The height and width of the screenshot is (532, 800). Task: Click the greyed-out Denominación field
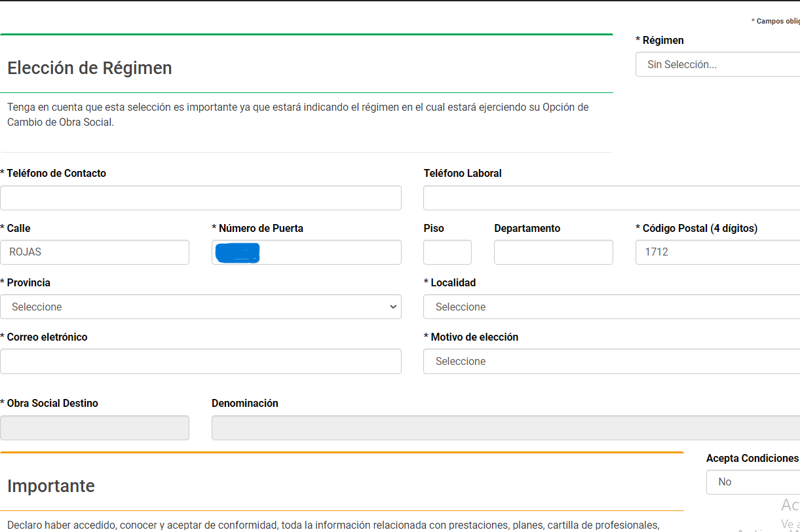pyautogui.click(x=505, y=428)
